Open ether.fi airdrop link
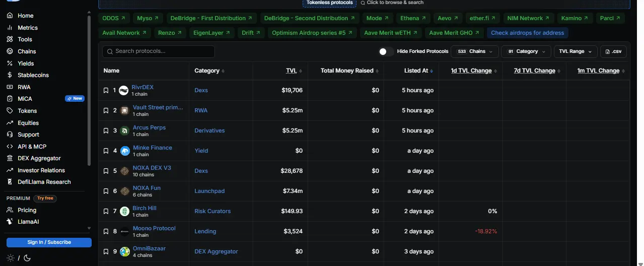This screenshot has width=644, height=266. [x=482, y=18]
